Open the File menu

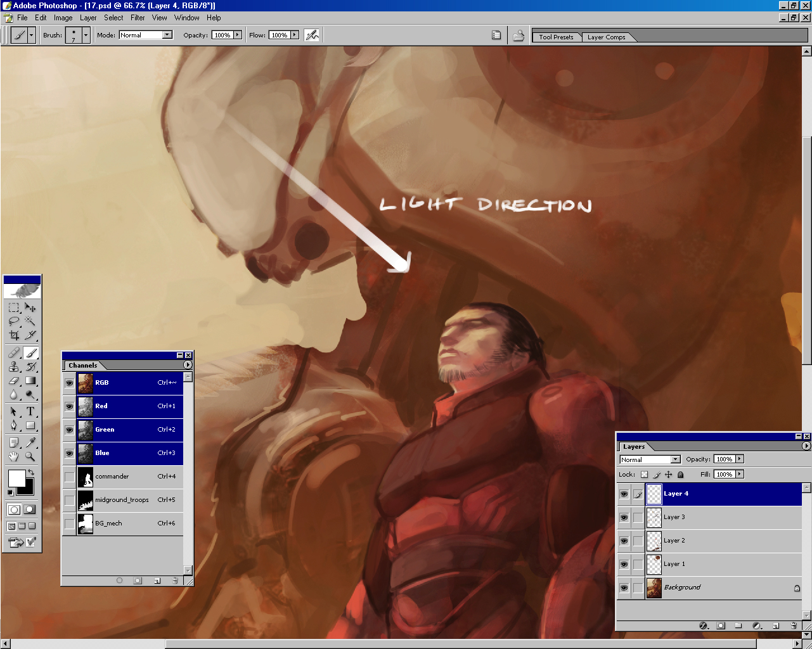click(x=22, y=18)
